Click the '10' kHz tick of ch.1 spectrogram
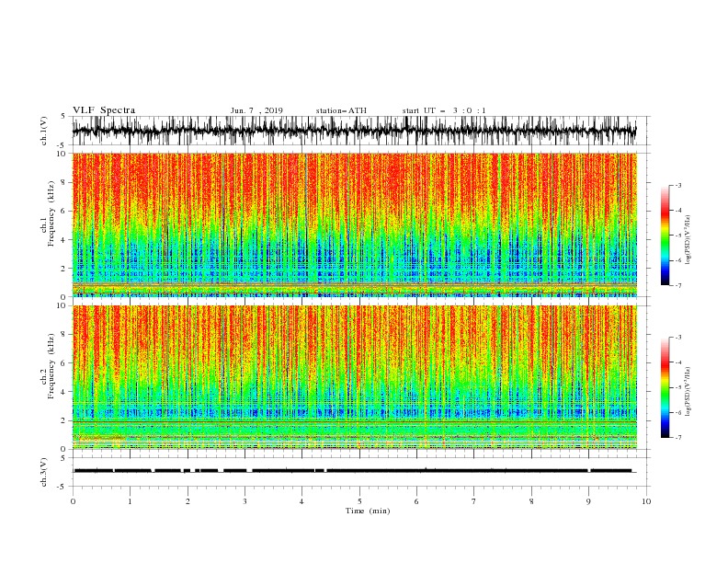Viewport: 728px width, 563px height. (x=62, y=154)
